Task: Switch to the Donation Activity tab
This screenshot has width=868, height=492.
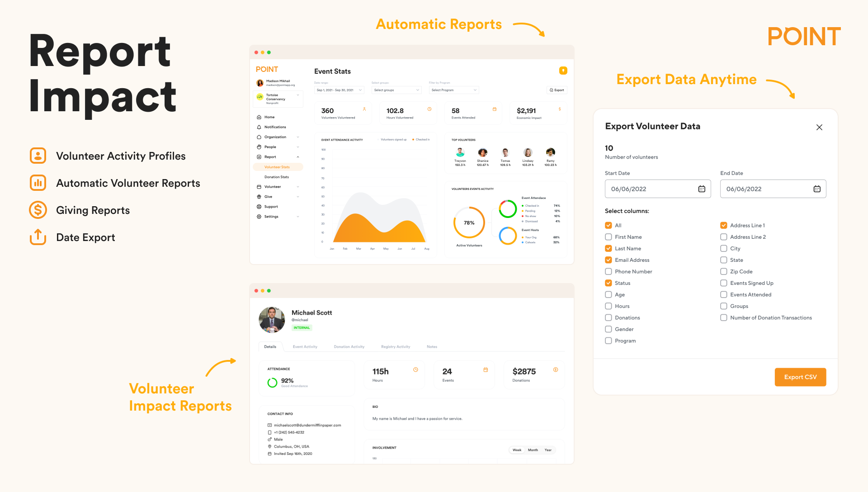Action: 349,346
